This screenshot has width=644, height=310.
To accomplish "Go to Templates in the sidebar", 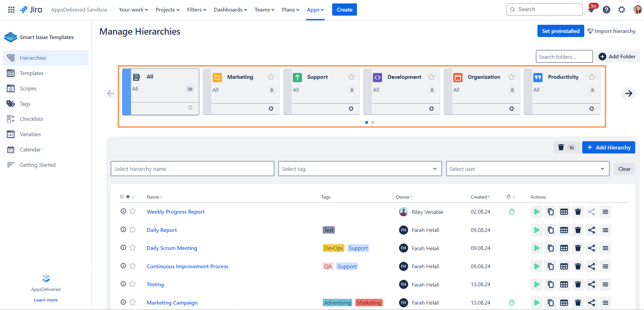I will (32, 73).
